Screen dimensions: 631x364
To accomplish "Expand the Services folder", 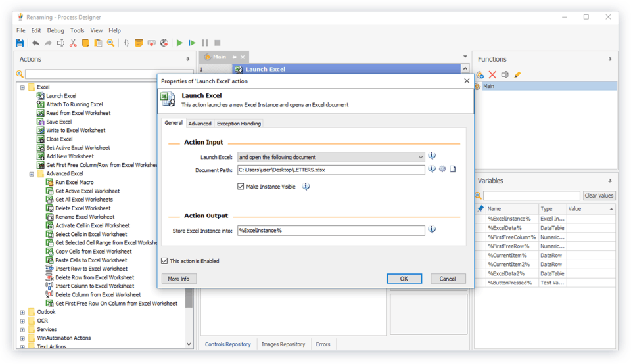I will (22, 330).
